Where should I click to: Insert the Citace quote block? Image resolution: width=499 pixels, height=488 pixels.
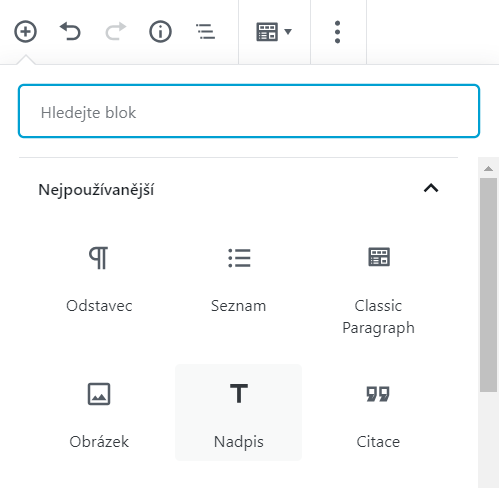click(378, 413)
